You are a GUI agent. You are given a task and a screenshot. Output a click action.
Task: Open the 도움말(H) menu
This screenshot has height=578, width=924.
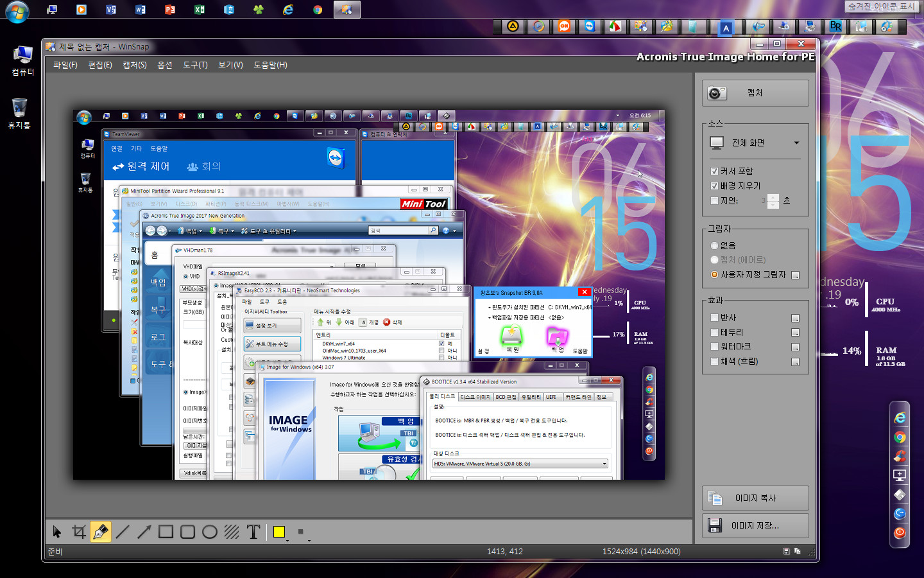(270, 65)
